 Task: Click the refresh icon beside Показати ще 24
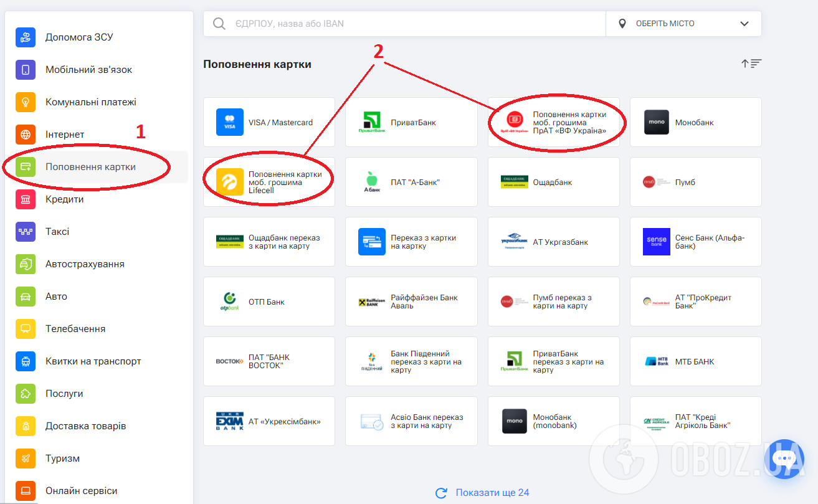(442, 493)
